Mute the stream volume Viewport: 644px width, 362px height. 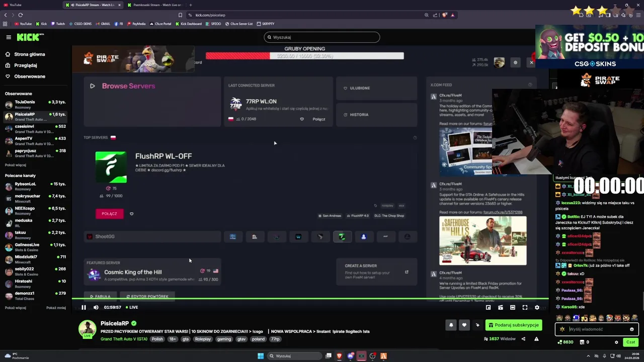pyautogui.click(x=96, y=307)
